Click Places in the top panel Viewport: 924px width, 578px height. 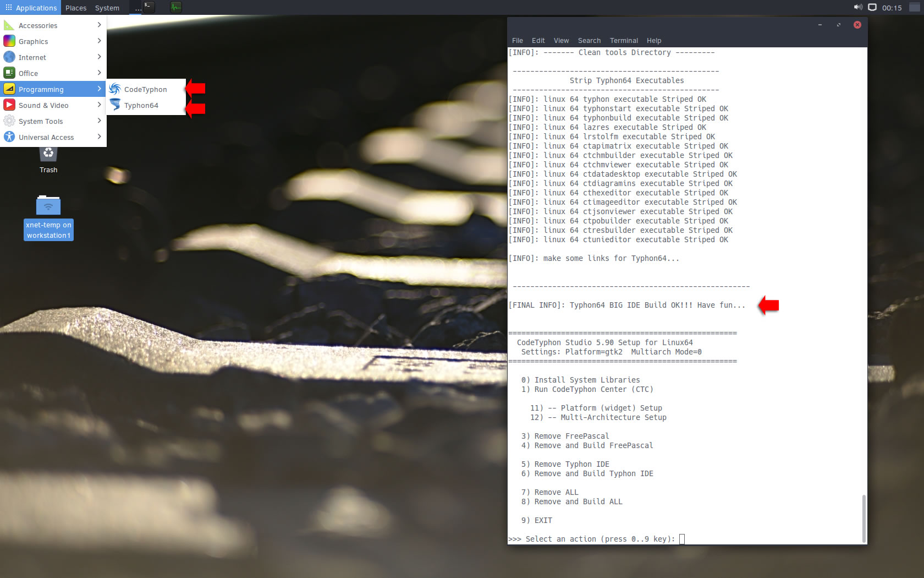point(76,8)
